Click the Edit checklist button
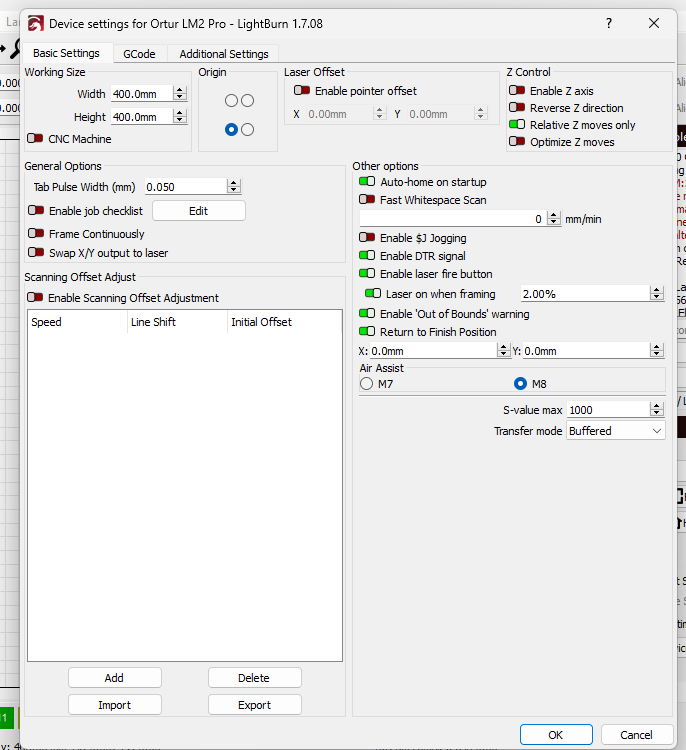Screen dimensions: 686x750 (199, 211)
